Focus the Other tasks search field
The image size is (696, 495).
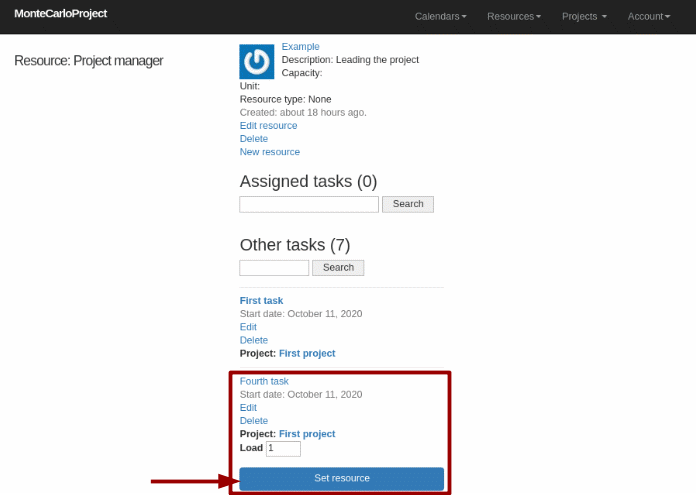click(274, 268)
